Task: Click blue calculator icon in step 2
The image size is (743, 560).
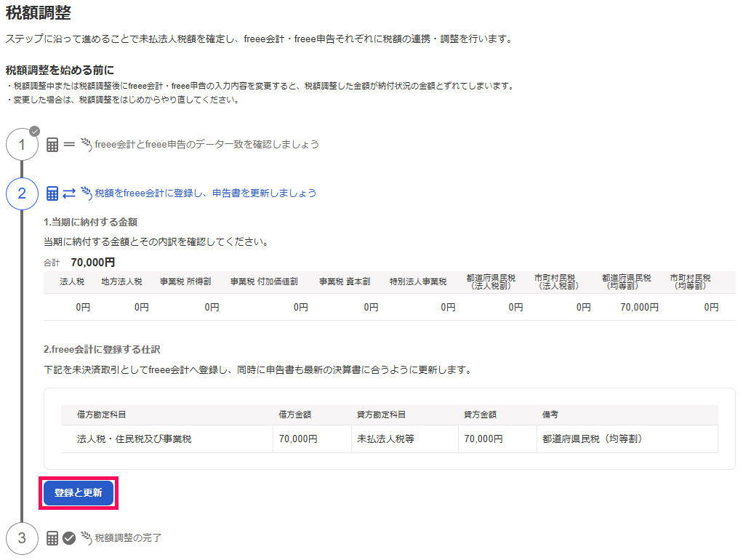Action: click(x=52, y=193)
